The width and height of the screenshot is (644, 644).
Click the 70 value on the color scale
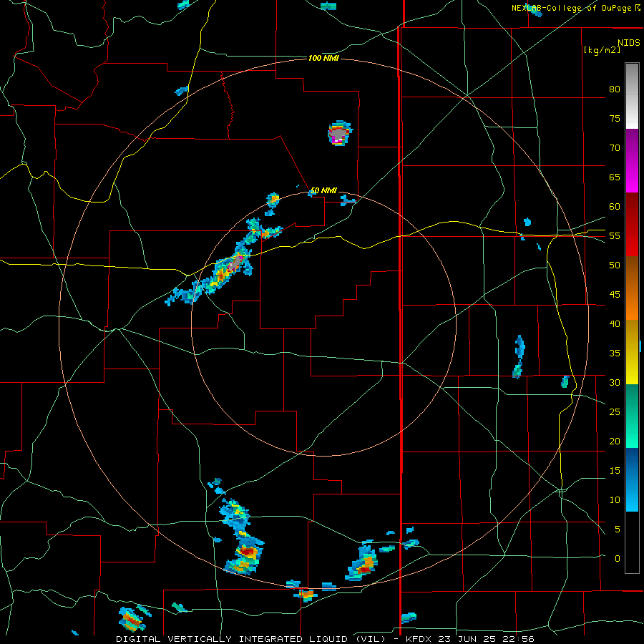point(615,148)
